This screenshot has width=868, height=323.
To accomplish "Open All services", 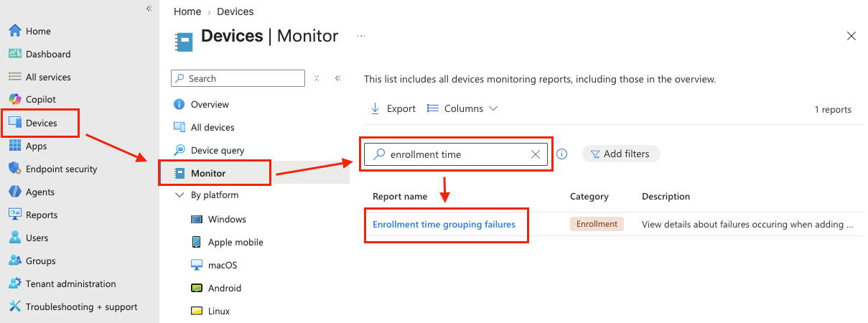I will coord(48,77).
